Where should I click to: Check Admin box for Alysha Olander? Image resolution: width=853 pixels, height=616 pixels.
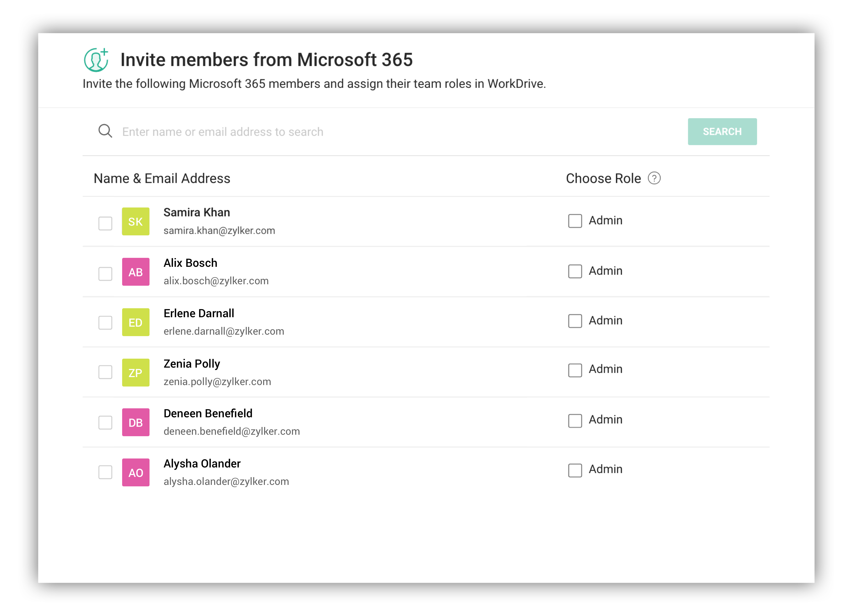(x=575, y=470)
